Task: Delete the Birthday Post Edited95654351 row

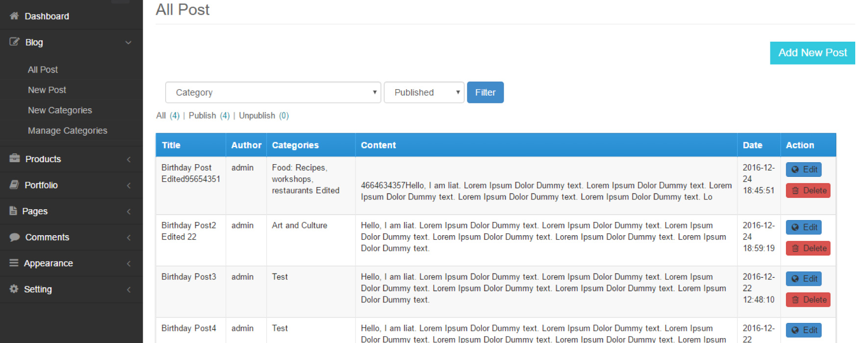Action: 808,190
